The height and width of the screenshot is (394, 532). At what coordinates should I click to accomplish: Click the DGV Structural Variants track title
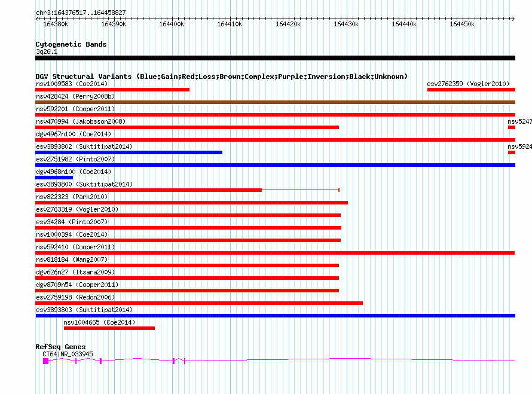pyautogui.click(x=222, y=77)
